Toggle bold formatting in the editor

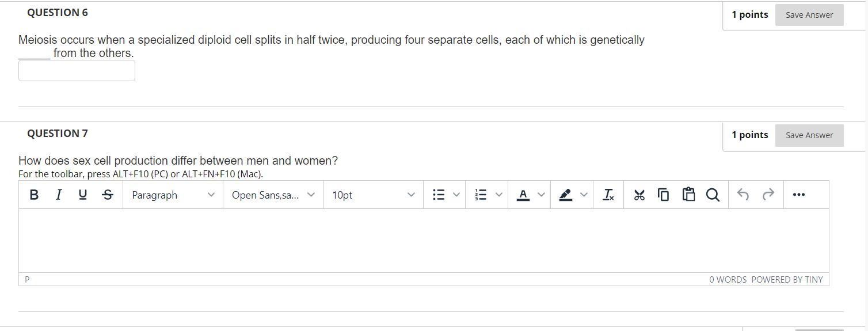34,195
